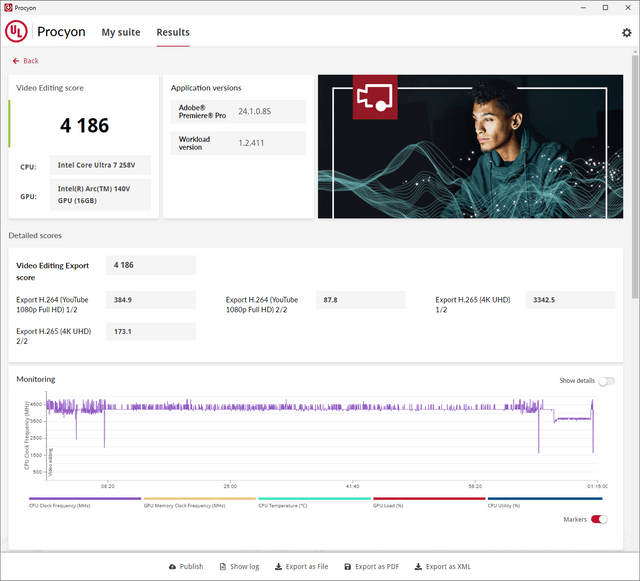Click the 08:20 time axis label
This screenshot has height=581, width=640.
click(x=107, y=486)
